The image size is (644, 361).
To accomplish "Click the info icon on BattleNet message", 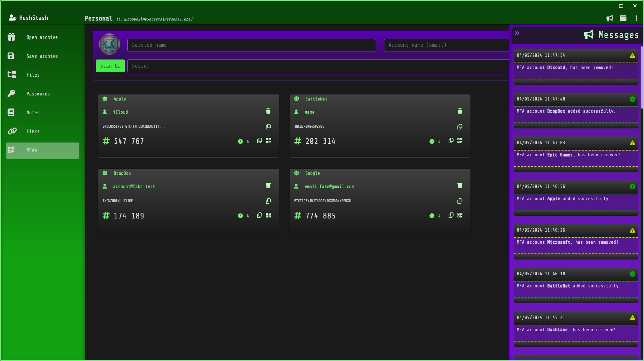I will pyautogui.click(x=633, y=274).
